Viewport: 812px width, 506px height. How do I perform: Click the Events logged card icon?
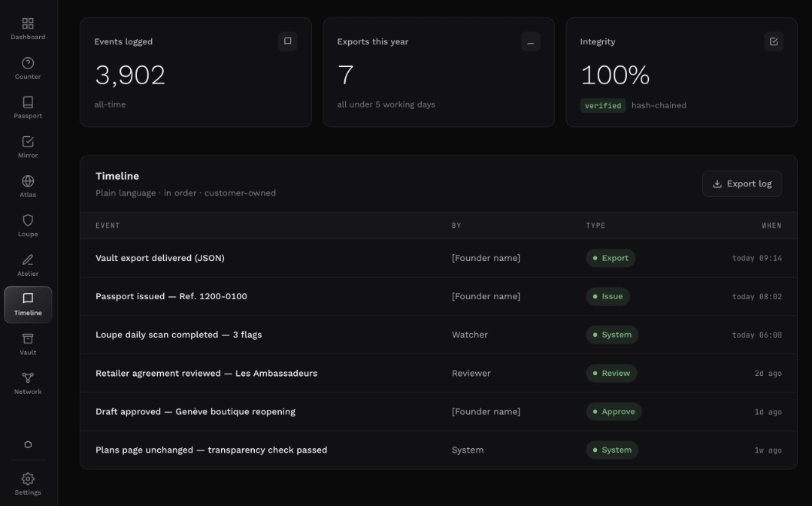point(287,41)
